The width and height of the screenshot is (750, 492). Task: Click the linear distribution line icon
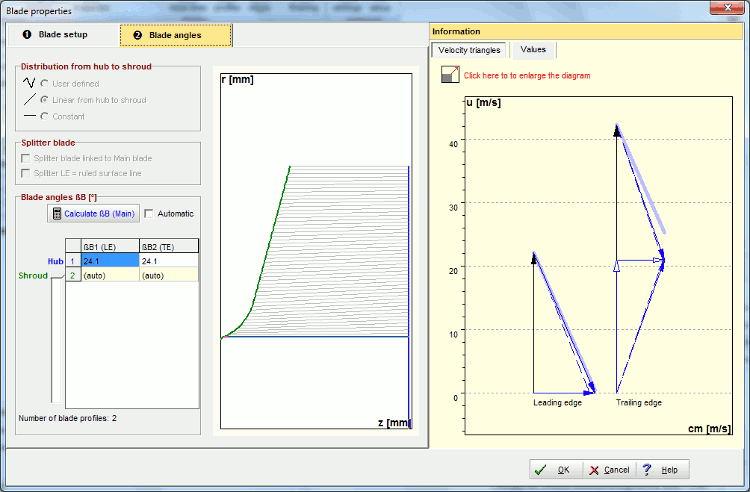[30, 99]
